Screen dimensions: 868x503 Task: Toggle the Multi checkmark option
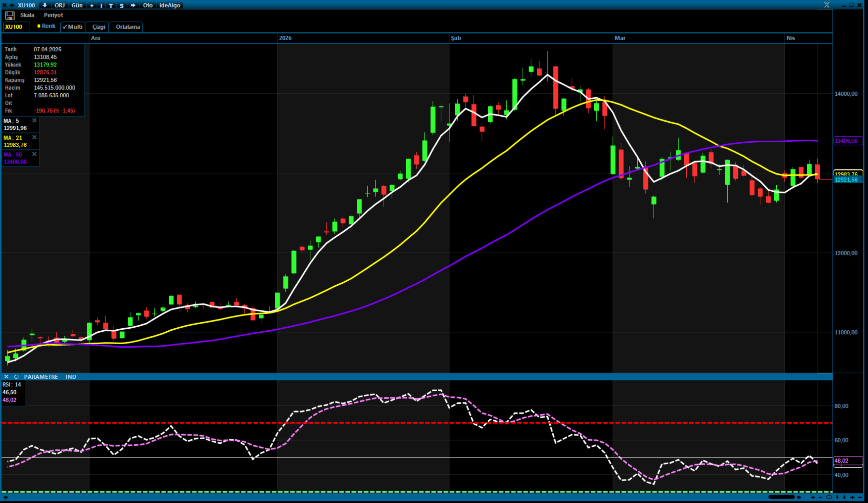click(x=73, y=27)
